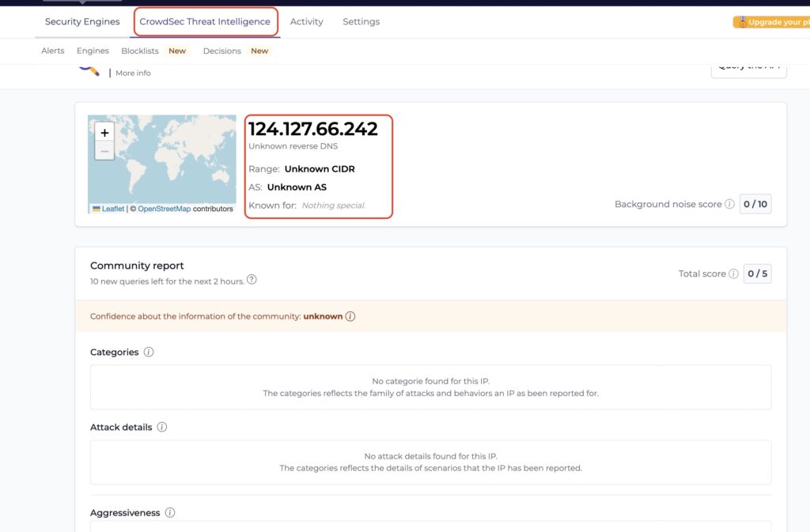This screenshot has width=810, height=532.
Task: Click the Unknown CIDR range value
Action: pos(320,168)
